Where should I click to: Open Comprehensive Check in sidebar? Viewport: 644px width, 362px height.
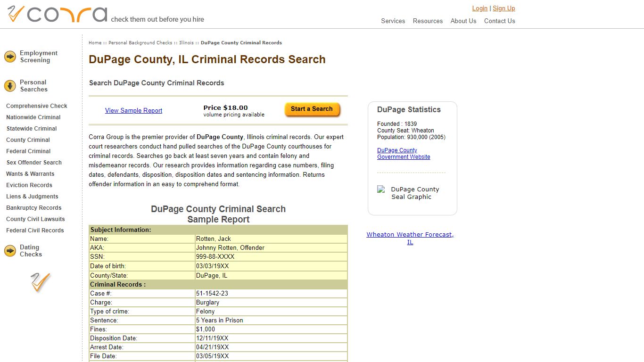coord(37,106)
